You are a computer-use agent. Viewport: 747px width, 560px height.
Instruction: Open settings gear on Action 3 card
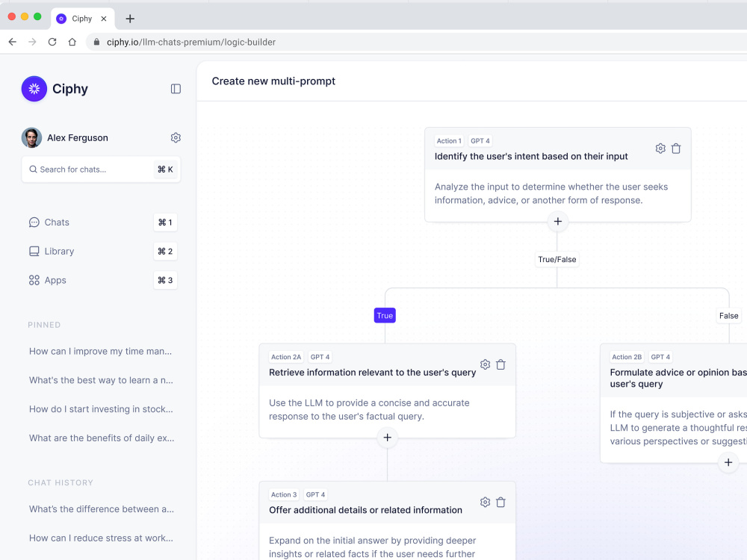485,503
